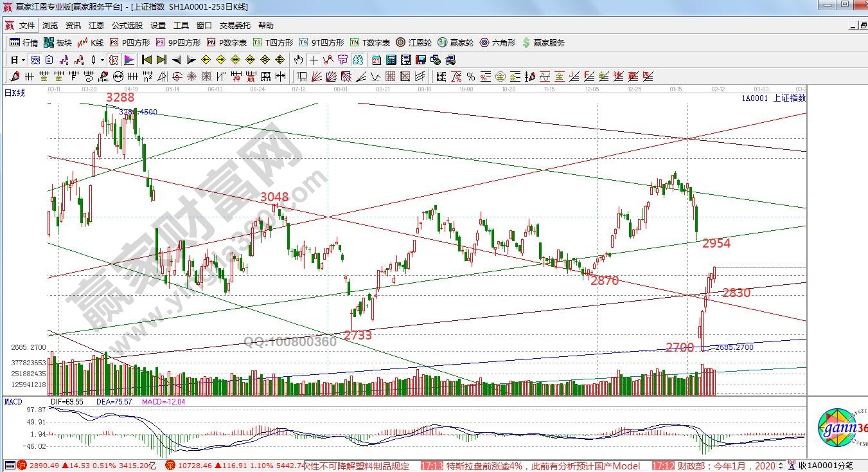Open the calendar date icon
Viewport: 868px width, 472px height.
[375, 60]
